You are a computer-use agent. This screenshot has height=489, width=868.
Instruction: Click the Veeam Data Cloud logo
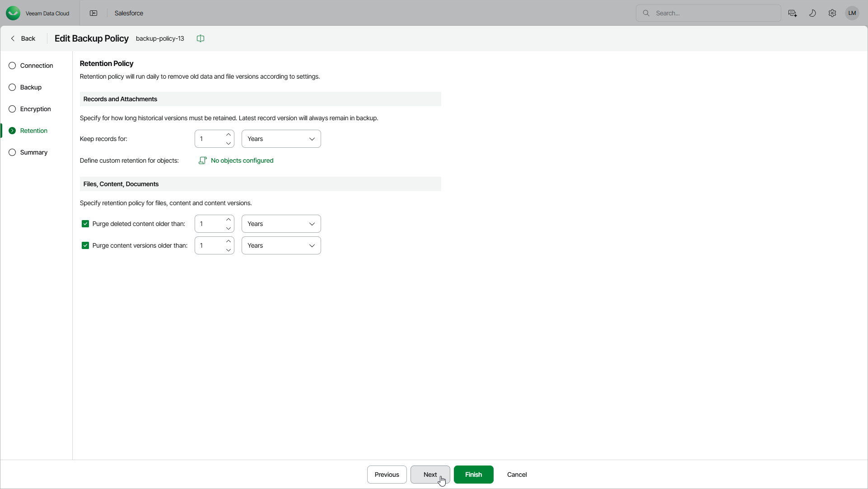pos(13,13)
